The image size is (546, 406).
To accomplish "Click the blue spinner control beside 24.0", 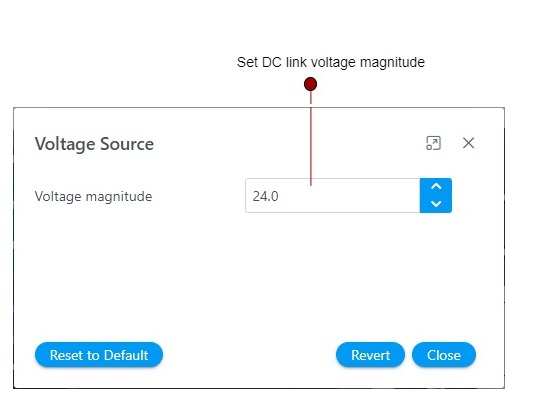I will (x=436, y=195).
